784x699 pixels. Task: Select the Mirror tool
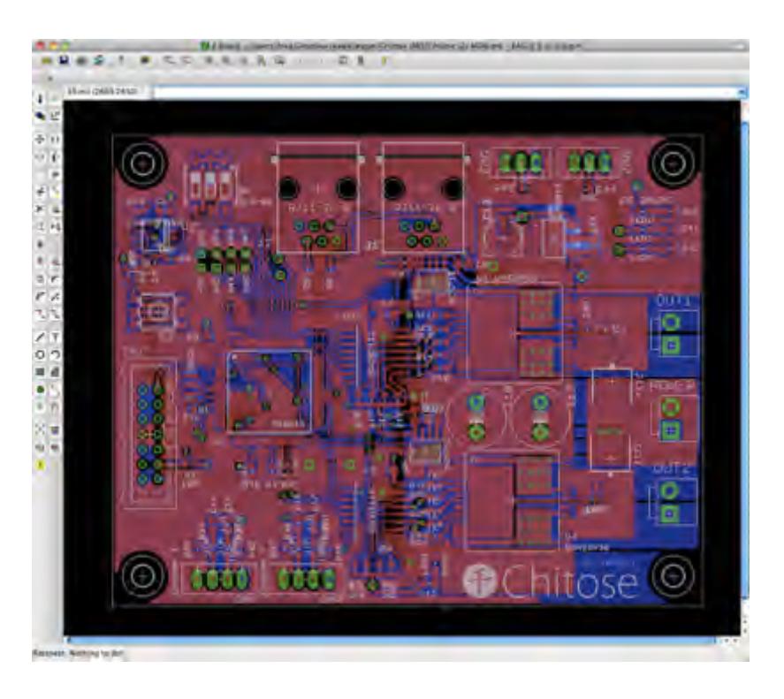pyautogui.click(x=40, y=156)
